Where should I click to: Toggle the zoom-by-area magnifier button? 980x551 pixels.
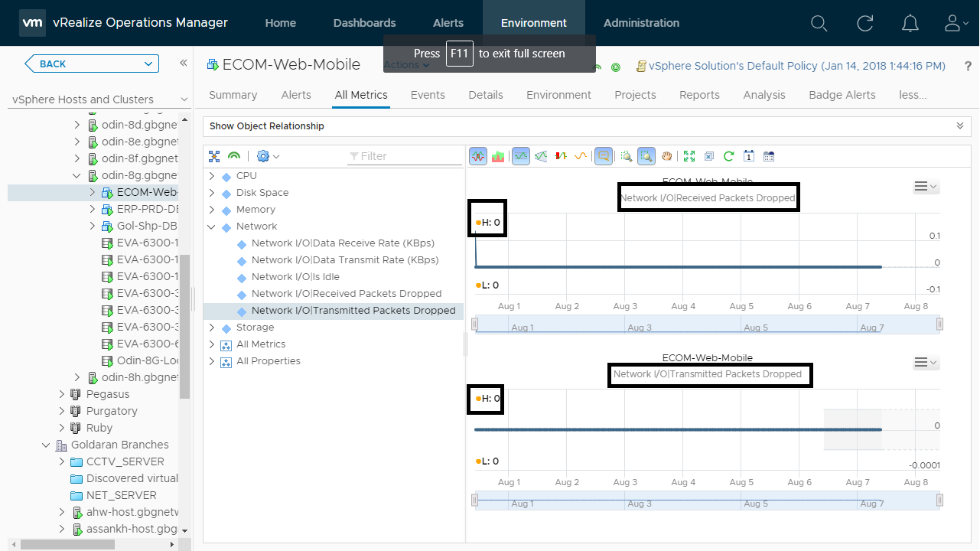click(646, 156)
